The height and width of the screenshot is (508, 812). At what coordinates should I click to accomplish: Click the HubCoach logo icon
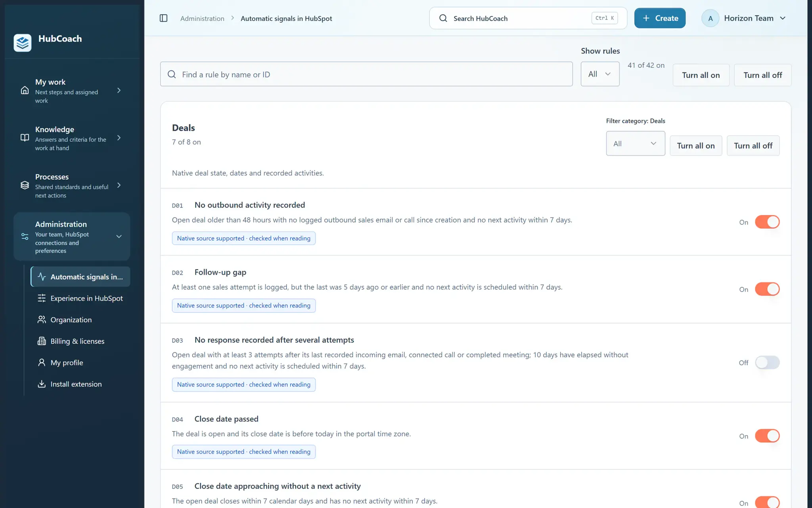click(23, 42)
